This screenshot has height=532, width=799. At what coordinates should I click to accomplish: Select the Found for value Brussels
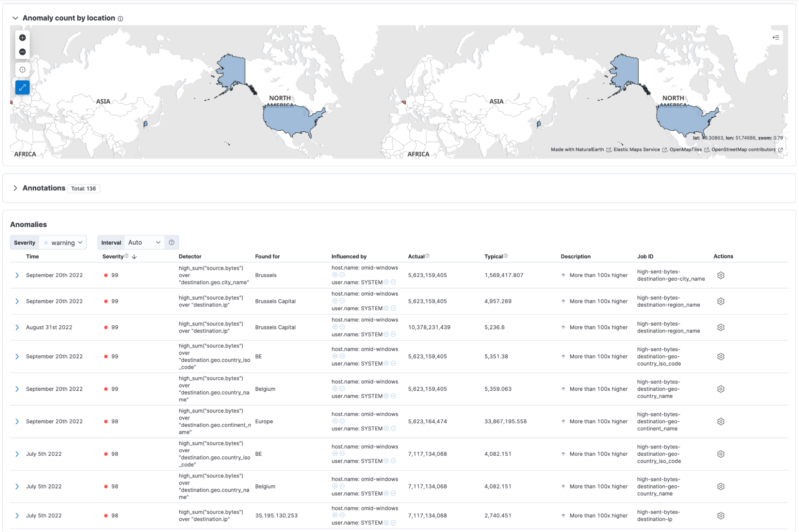[x=266, y=275]
